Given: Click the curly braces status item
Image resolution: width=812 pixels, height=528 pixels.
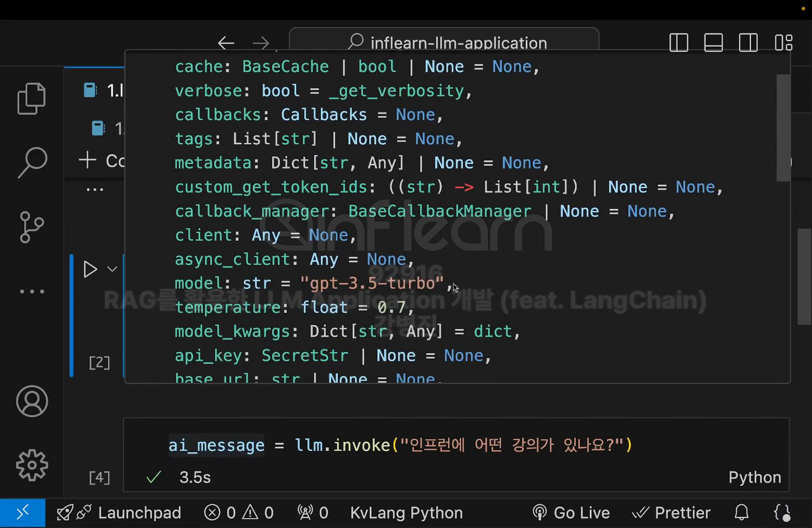Looking at the screenshot, I should [x=782, y=513].
